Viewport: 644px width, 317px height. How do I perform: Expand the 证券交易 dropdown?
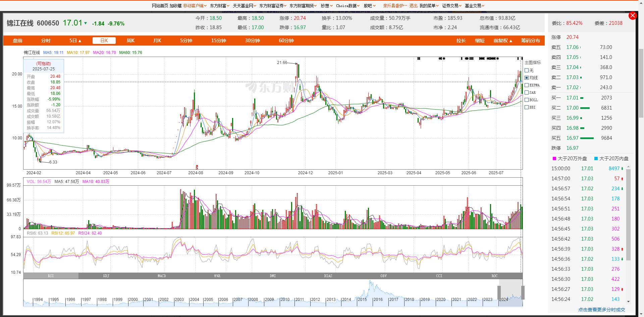click(x=452, y=6)
